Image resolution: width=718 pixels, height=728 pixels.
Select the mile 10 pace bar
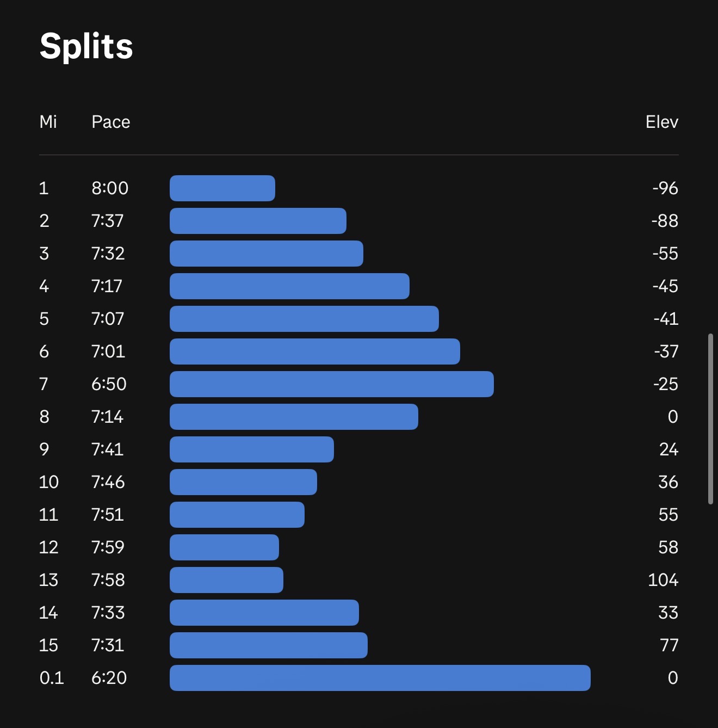(x=243, y=482)
